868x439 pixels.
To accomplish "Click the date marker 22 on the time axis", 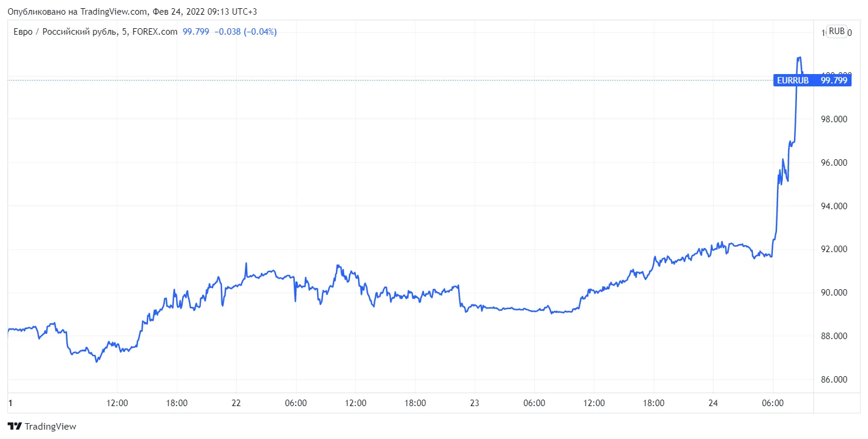I will [x=235, y=403].
